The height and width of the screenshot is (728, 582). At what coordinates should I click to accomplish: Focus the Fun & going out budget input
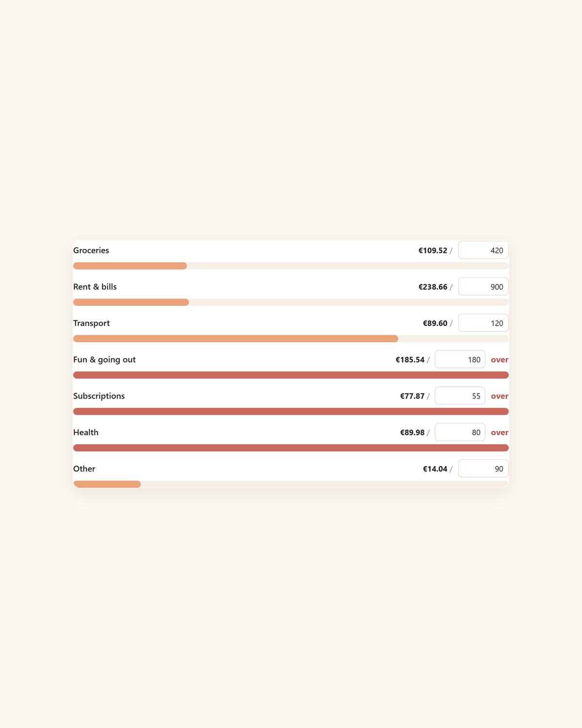[460, 360]
